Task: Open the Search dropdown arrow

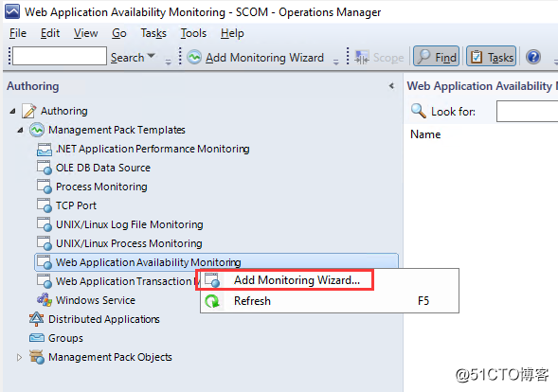Action: tap(152, 56)
